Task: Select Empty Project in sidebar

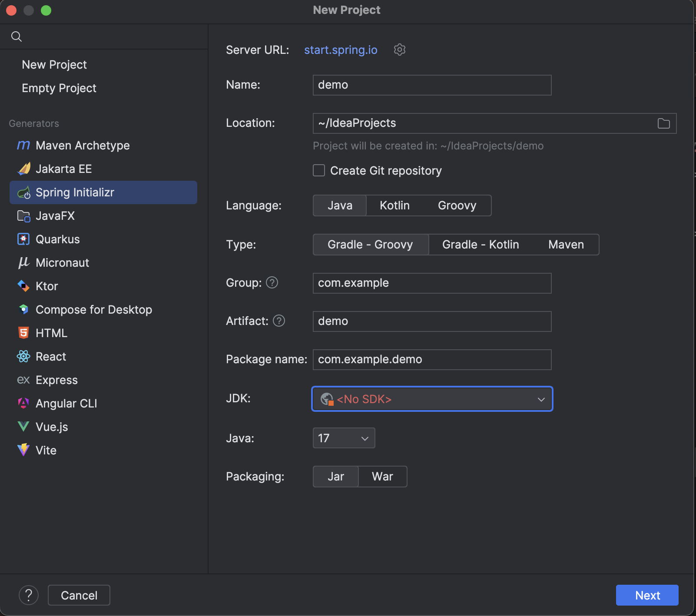Action: pyautogui.click(x=59, y=88)
